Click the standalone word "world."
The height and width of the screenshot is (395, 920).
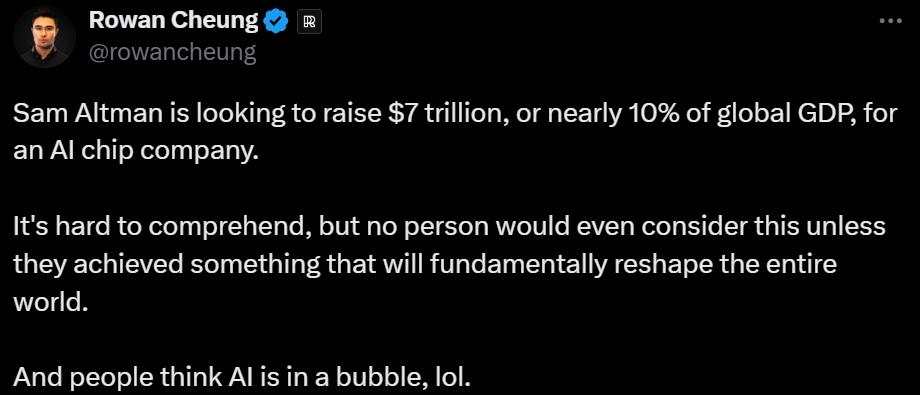tap(50, 303)
